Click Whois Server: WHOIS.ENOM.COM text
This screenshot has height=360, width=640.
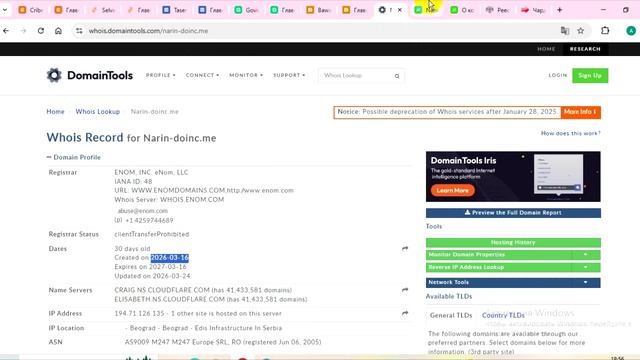pyautogui.click(x=169, y=200)
